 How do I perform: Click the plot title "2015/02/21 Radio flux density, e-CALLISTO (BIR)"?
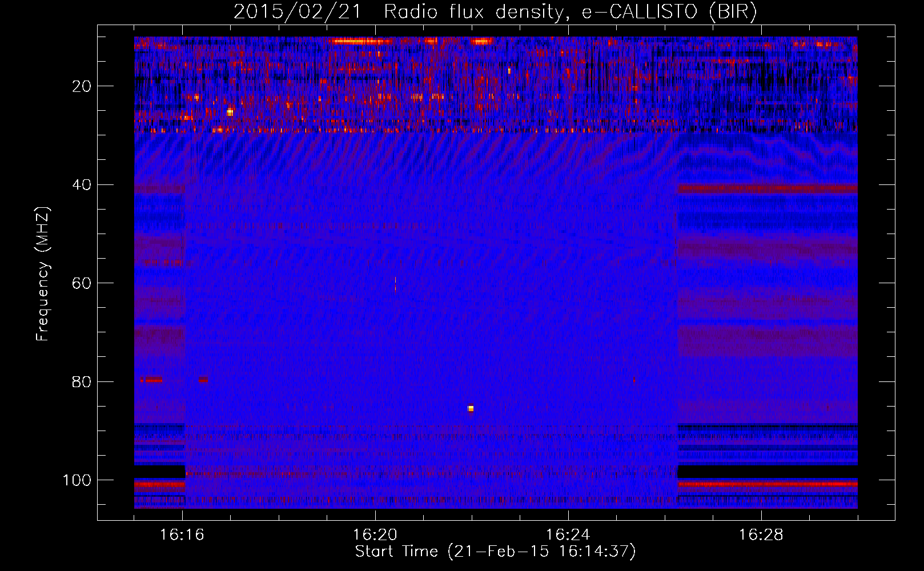tap(495, 11)
